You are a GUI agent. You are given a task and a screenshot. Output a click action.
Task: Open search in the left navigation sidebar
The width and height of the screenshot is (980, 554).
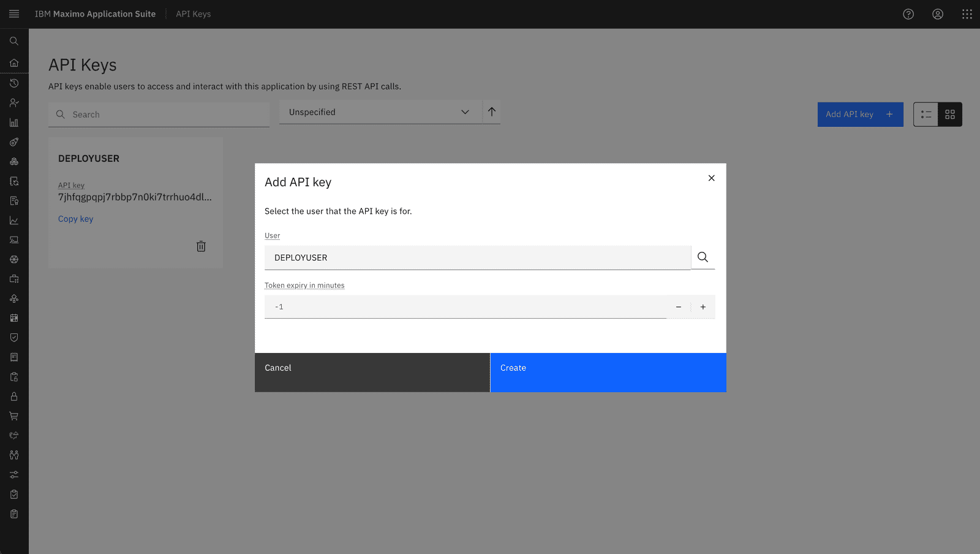pyautogui.click(x=14, y=41)
